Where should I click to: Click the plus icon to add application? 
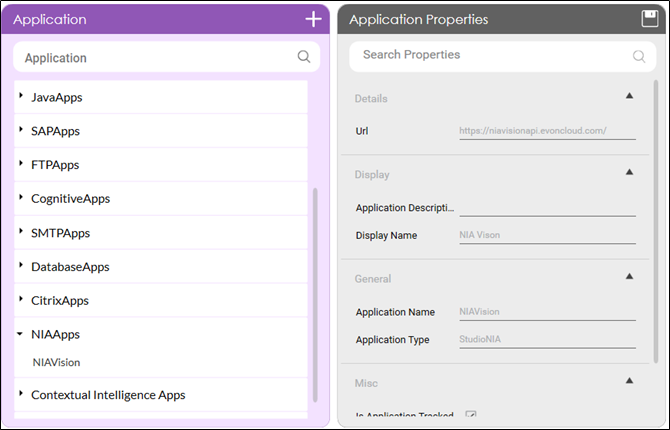coord(313,19)
